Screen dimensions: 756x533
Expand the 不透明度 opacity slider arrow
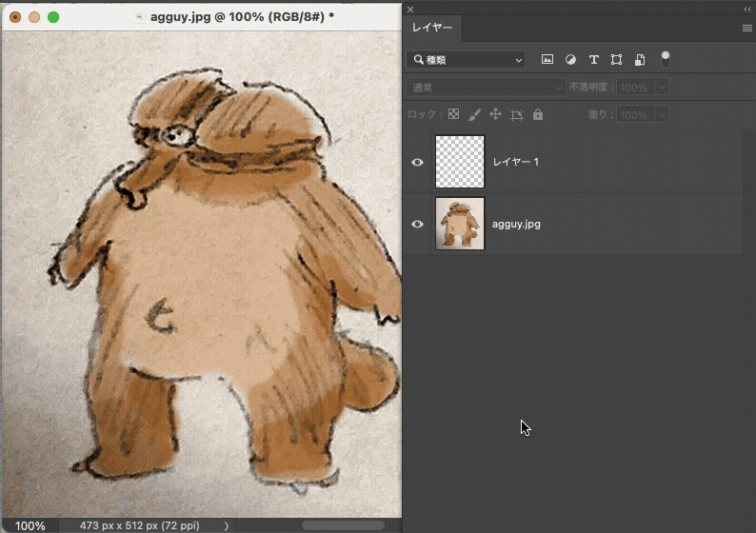(x=662, y=88)
